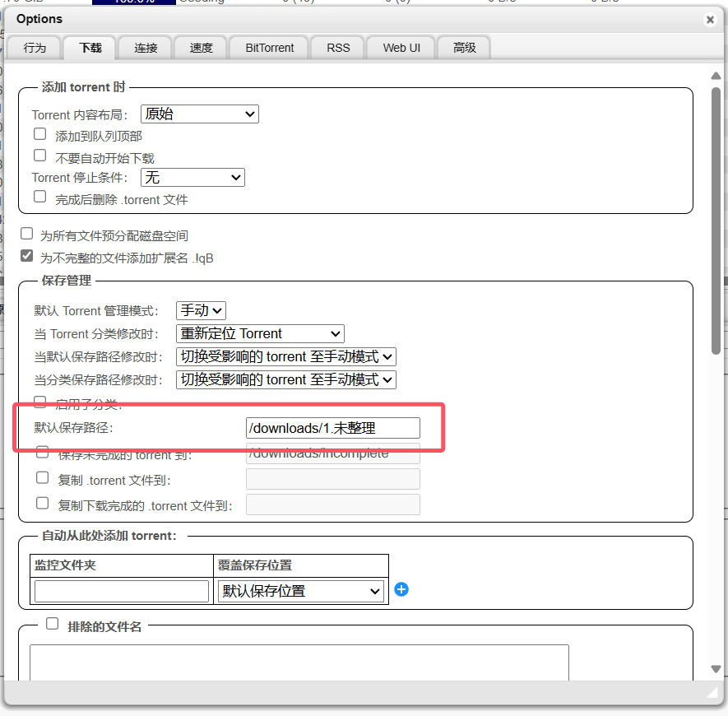
Task: Switch to the 连接 tab
Action: point(146,48)
